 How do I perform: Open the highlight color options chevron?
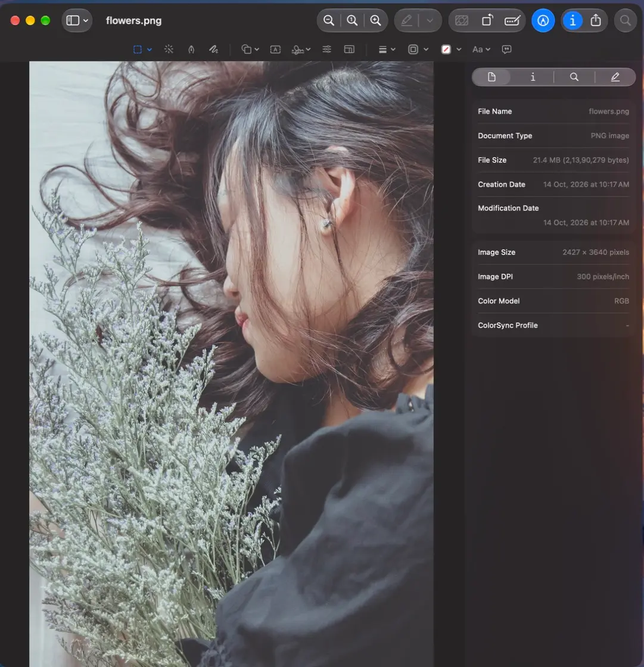pyautogui.click(x=430, y=20)
